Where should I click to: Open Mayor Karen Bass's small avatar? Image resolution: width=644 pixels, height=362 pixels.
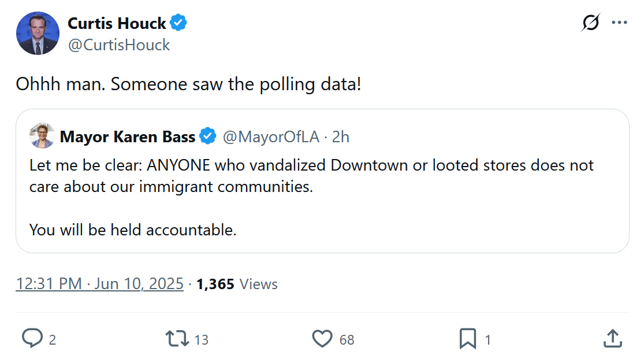coord(42,136)
